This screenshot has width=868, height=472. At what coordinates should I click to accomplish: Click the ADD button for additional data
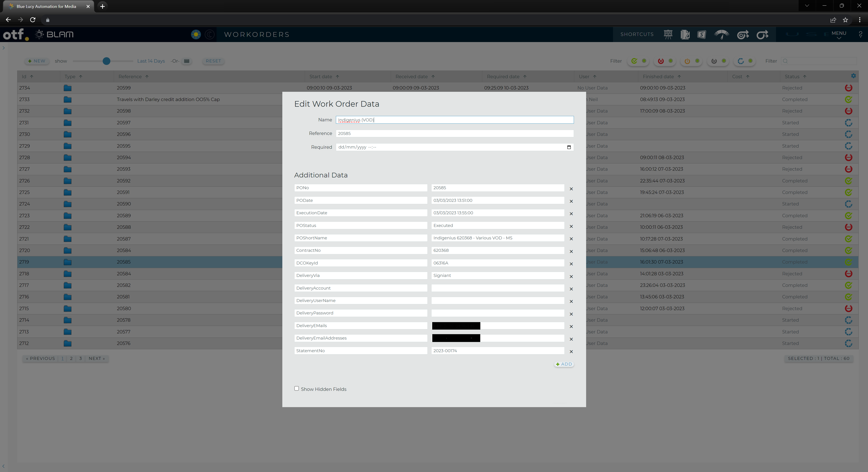coord(564,364)
